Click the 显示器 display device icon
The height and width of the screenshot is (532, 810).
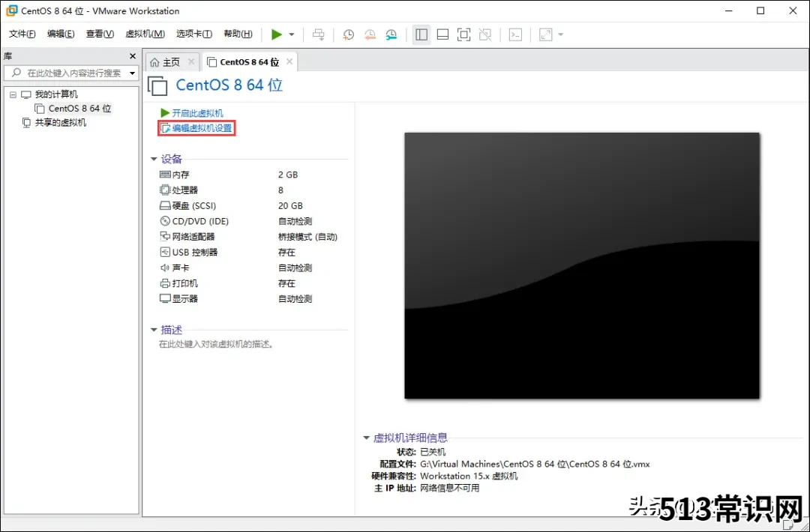pyautogui.click(x=165, y=299)
